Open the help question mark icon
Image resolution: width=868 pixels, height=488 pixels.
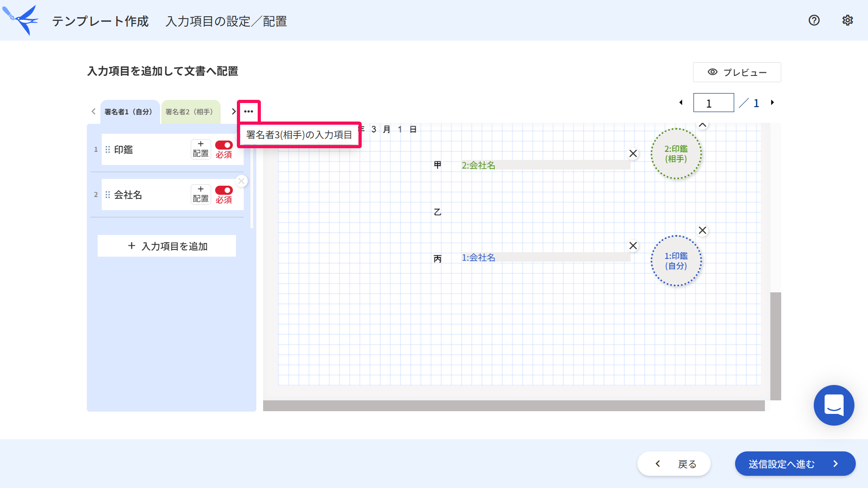click(814, 20)
